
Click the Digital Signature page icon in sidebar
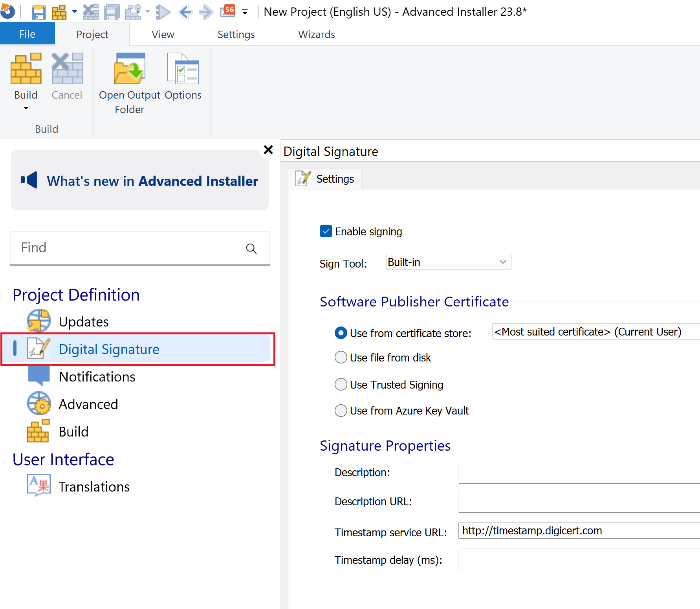coord(38,349)
